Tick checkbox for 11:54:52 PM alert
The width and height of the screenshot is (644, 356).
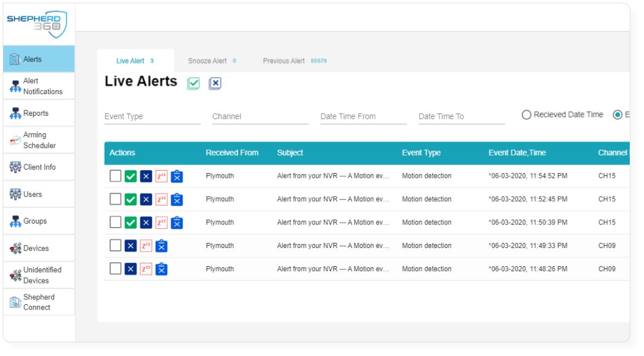click(116, 176)
